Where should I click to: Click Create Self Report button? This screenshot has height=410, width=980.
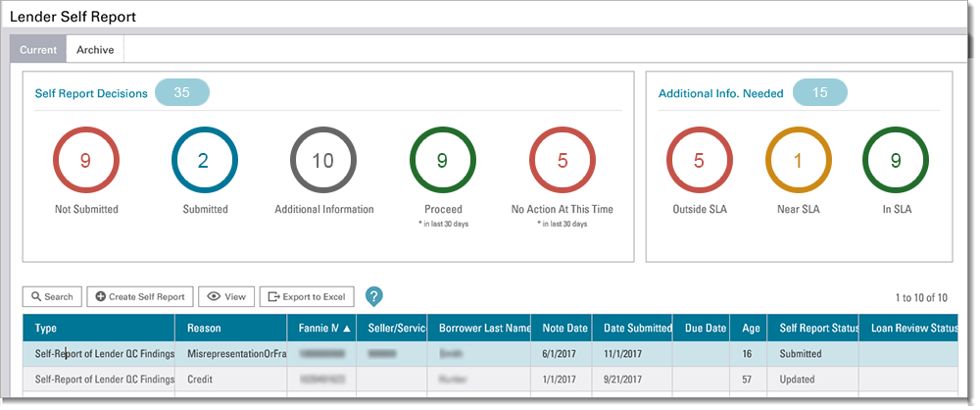(140, 296)
